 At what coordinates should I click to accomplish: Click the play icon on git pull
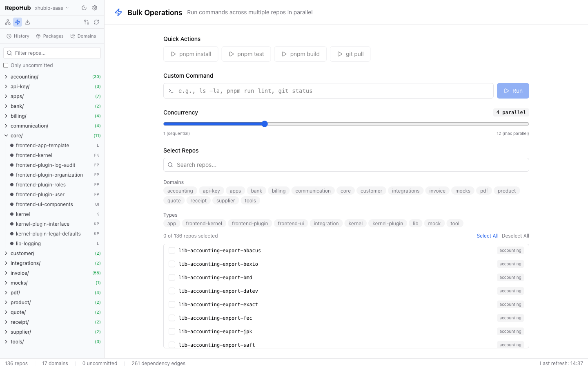340,54
